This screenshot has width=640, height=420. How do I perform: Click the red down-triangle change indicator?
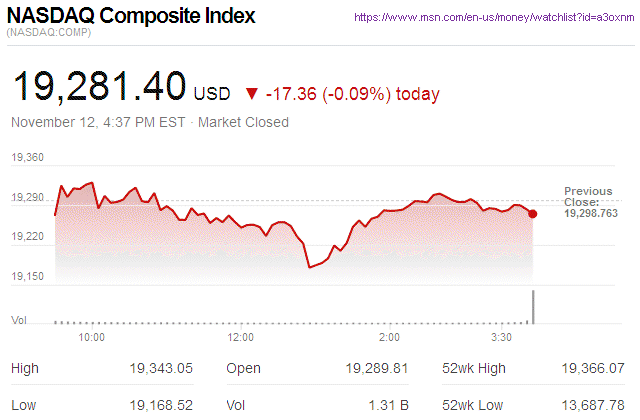(x=252, y=94)
